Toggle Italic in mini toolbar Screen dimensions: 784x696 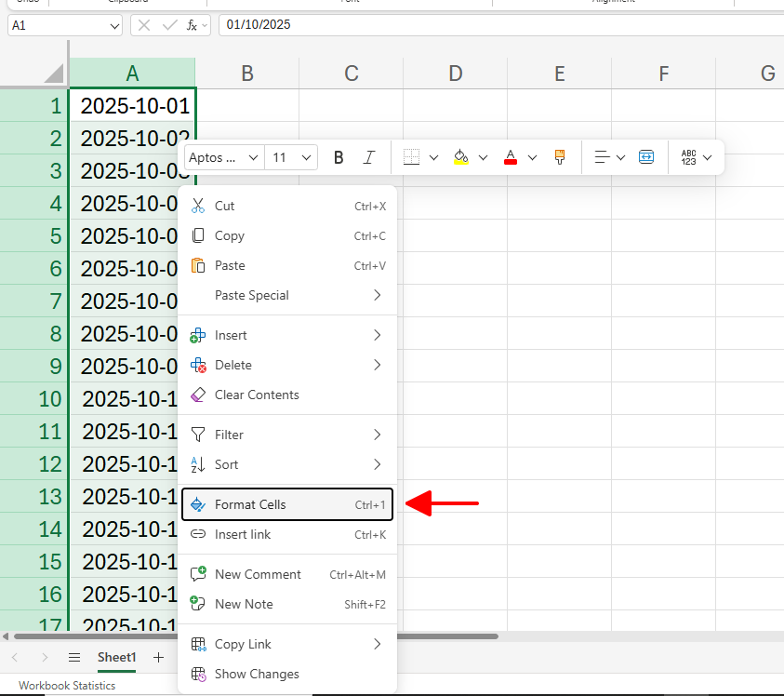(x=369, y=157)
